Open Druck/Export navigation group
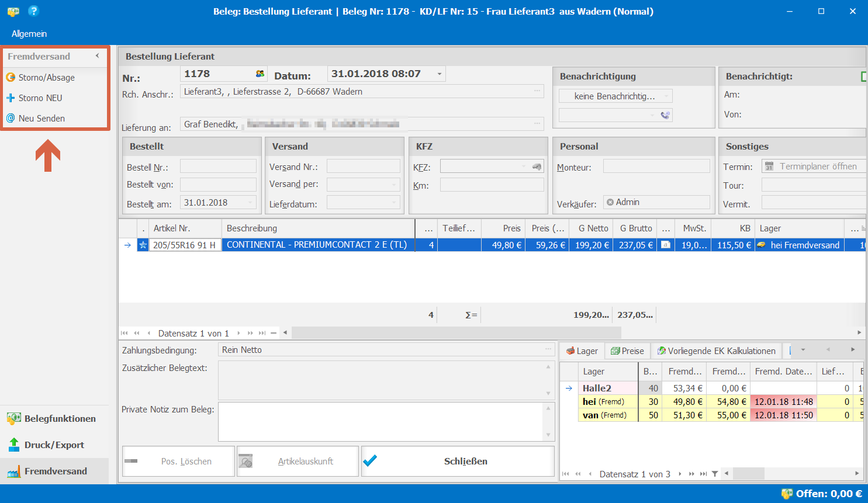Image resolution: width=868 pixels, height=503 pixels. click(x=54, y=445)
